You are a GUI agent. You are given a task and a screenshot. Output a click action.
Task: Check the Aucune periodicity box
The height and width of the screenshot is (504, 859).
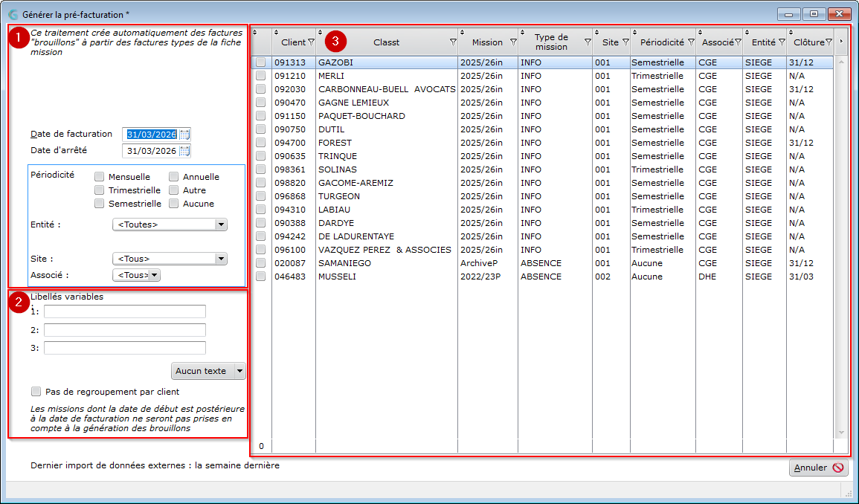click(174, 203)
